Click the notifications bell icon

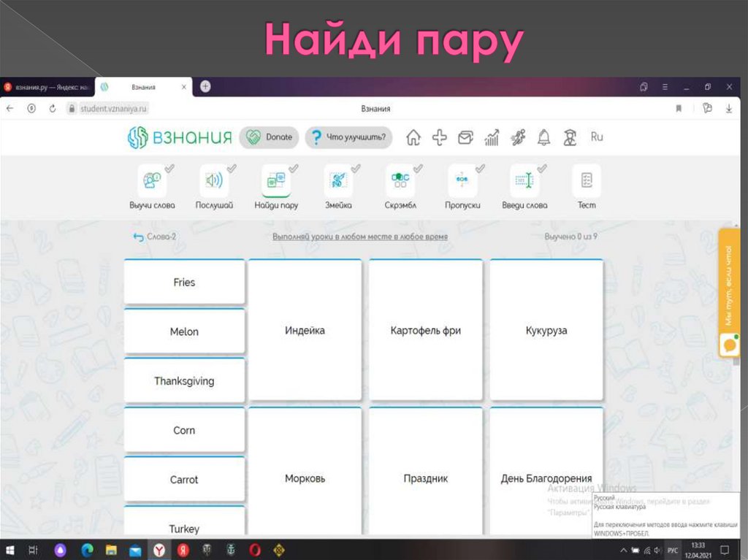point(543,137)
